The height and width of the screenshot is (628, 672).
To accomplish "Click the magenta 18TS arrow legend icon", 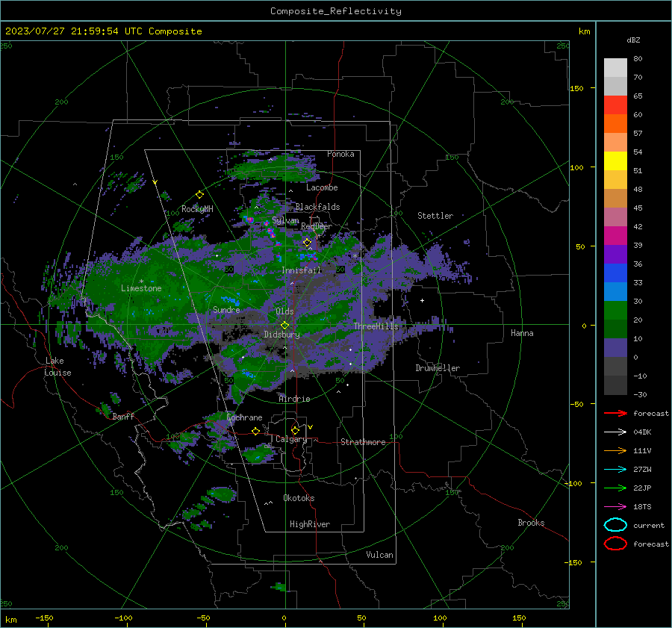I will pos(615,507).
